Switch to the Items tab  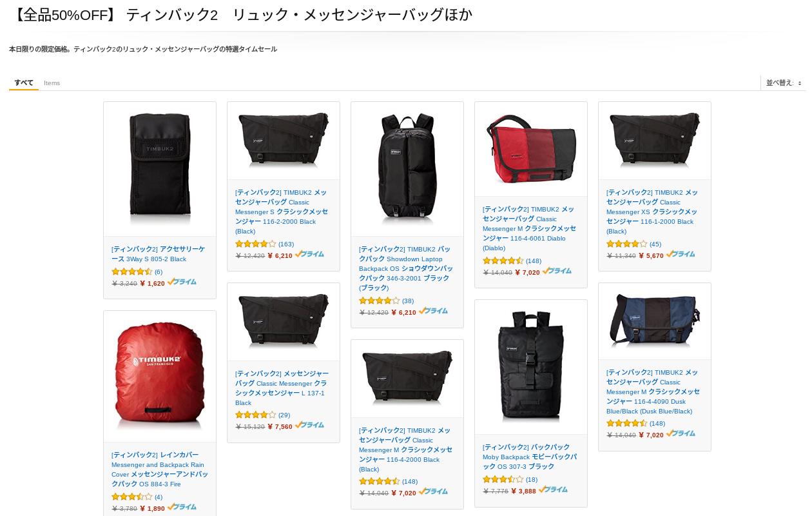tap(52, 83)
